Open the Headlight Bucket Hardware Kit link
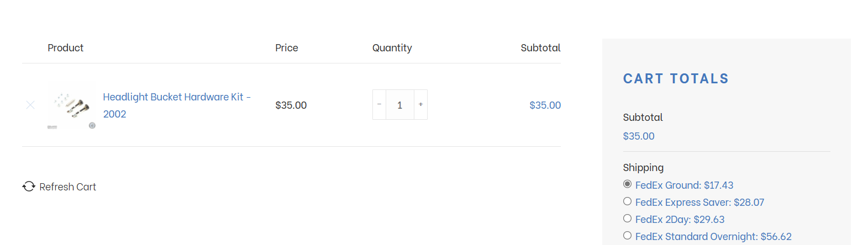 [x=173, y=97]
